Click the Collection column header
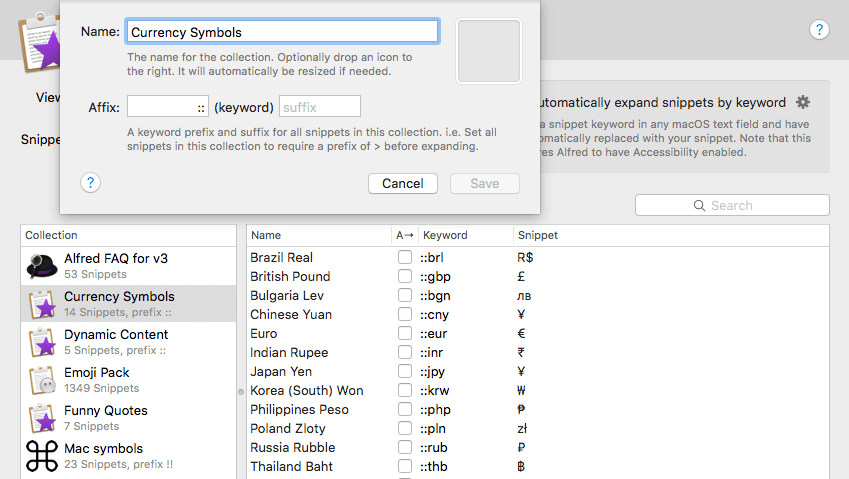This screenshot has height=479, width=849. click(128, 235)
